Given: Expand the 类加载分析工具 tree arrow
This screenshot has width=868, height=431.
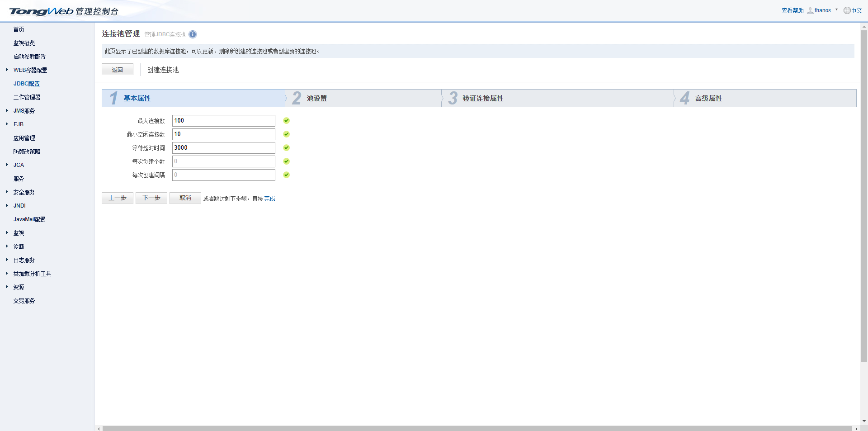Looking at the screenshot, I should (7, 273).
